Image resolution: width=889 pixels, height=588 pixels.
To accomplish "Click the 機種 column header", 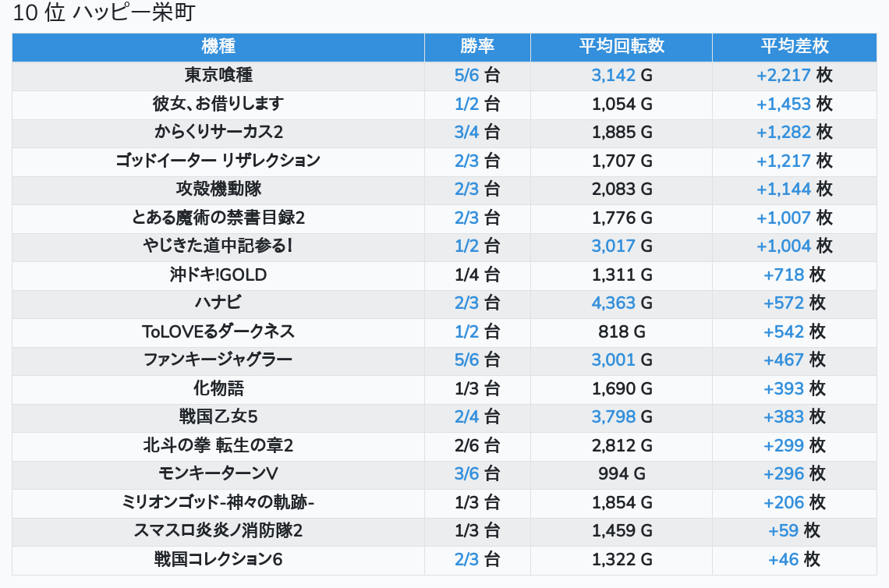I will pos(218,47).
